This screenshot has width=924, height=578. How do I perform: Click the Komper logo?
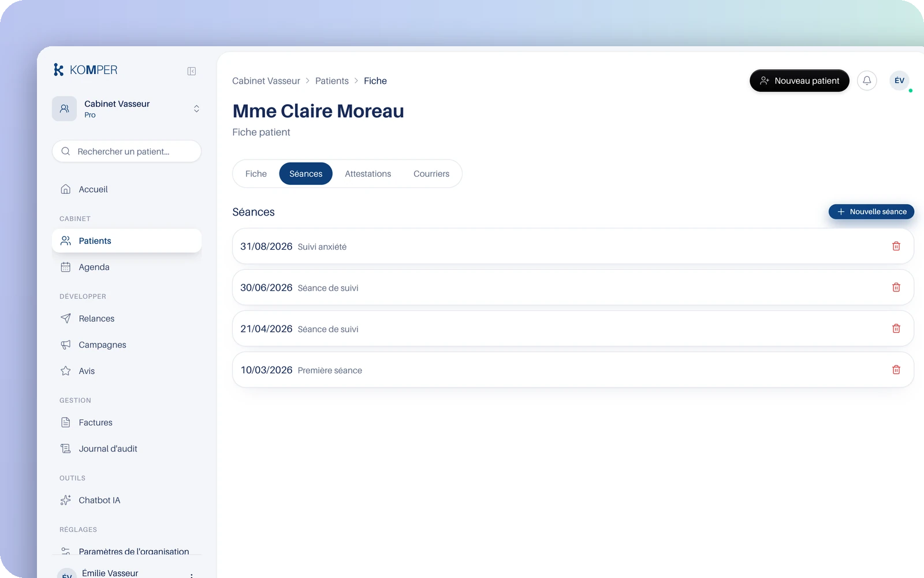click(x=85, y=70)
